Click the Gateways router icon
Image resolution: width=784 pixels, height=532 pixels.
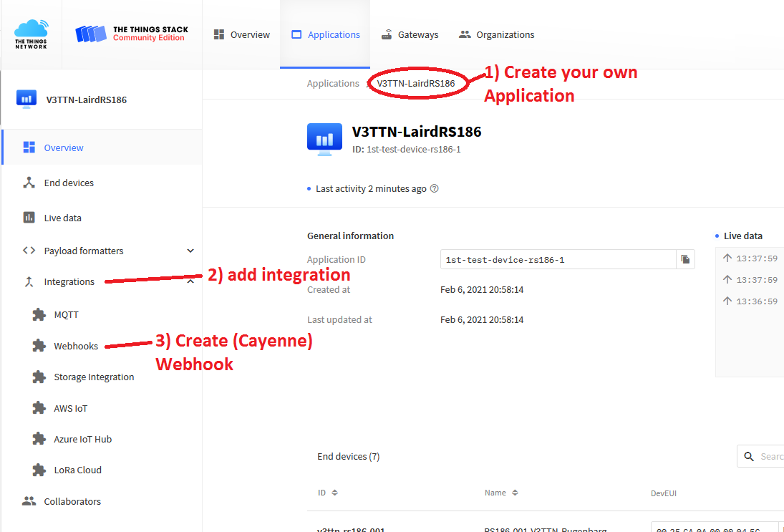coord(387,34)
